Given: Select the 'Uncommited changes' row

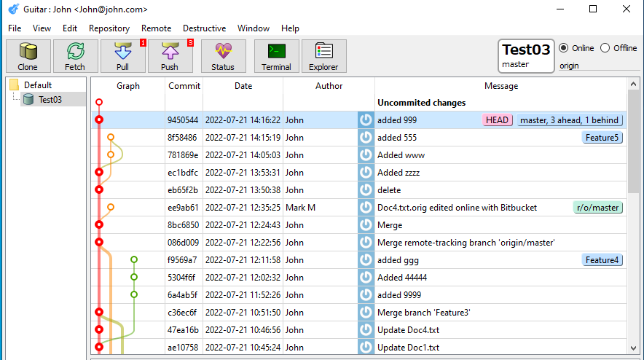Looking at the screenshot, I should pyautogui.click(x=359, y=102).
